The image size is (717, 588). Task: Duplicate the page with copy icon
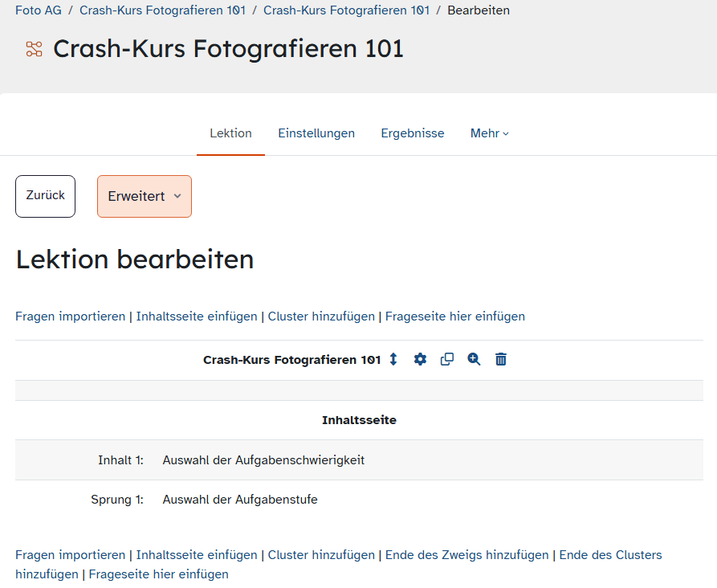pos(447,360)
